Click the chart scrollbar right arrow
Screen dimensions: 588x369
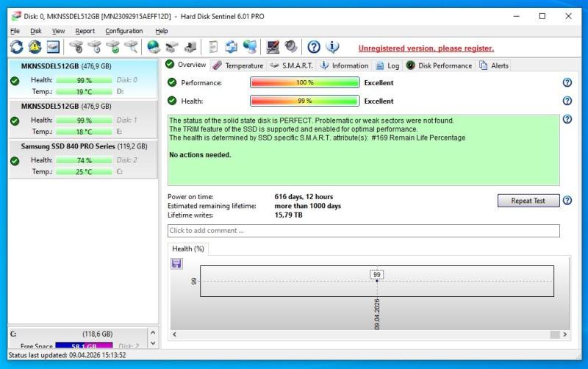[x=564, y=334]
